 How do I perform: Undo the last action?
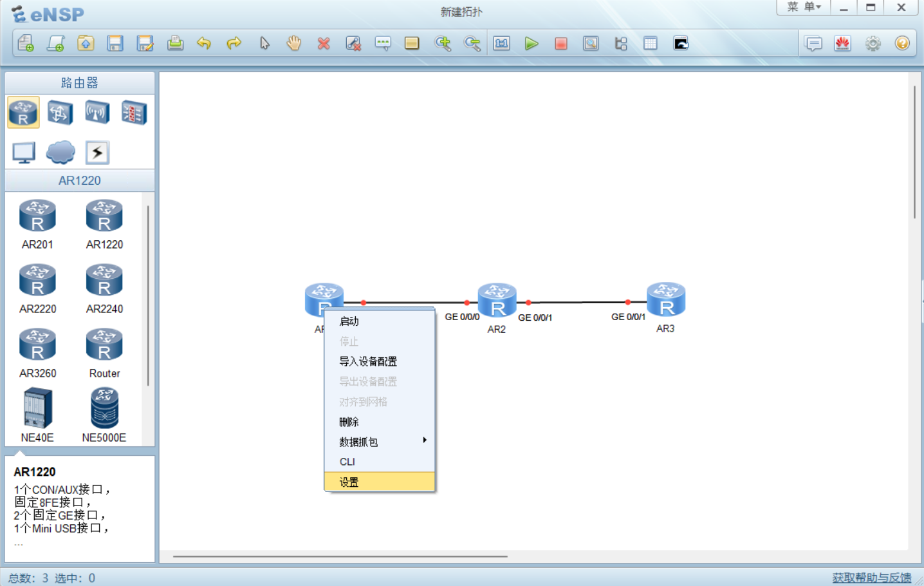tap(204, 43)
